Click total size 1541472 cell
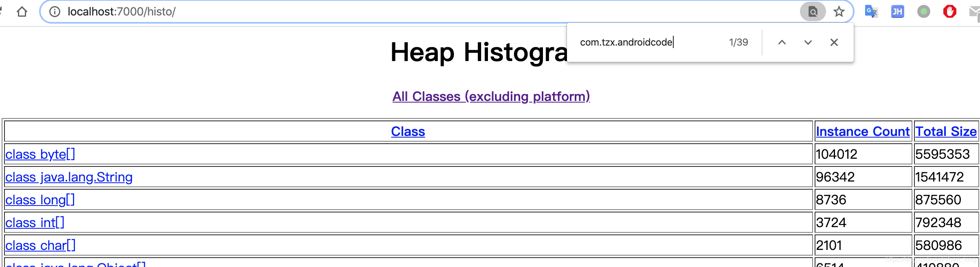 click(946, 177)
